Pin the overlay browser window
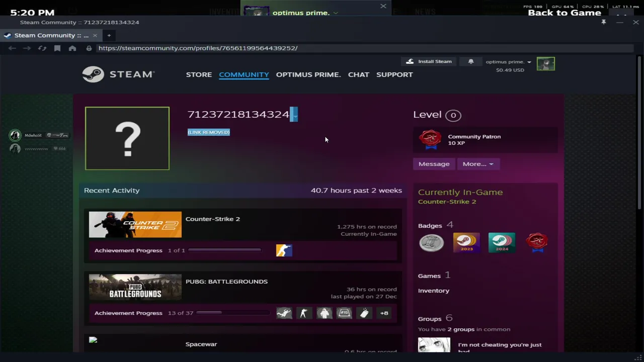This screenshot has height=362, width=644. click(604, 22)
